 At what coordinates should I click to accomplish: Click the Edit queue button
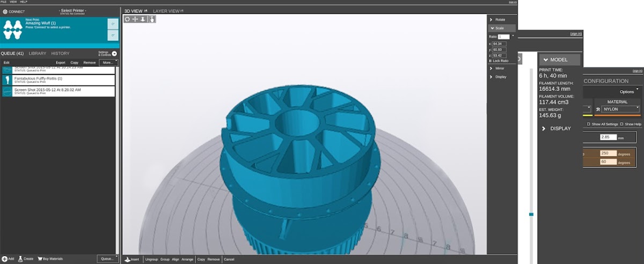tap(6, 63)
